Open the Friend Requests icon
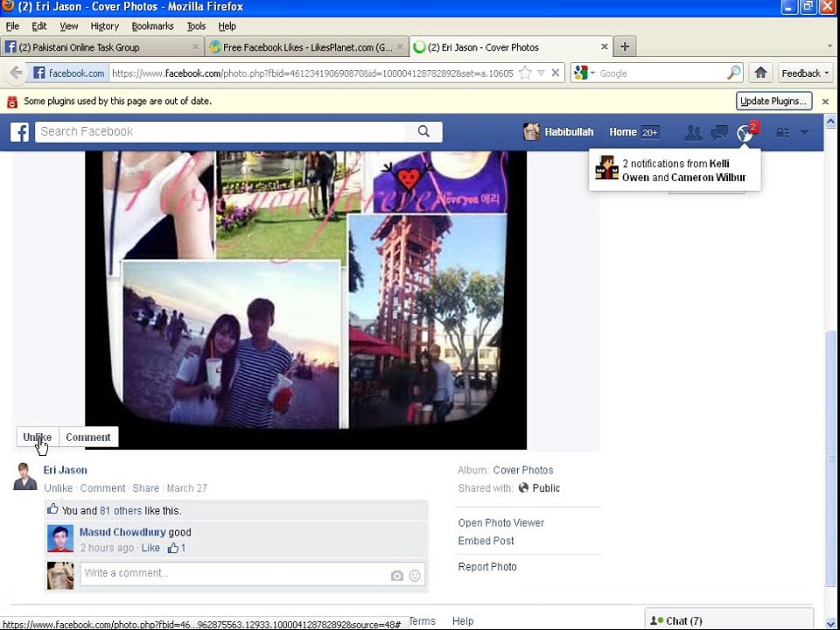Screen dimensions: 840x630 [693, 132]
